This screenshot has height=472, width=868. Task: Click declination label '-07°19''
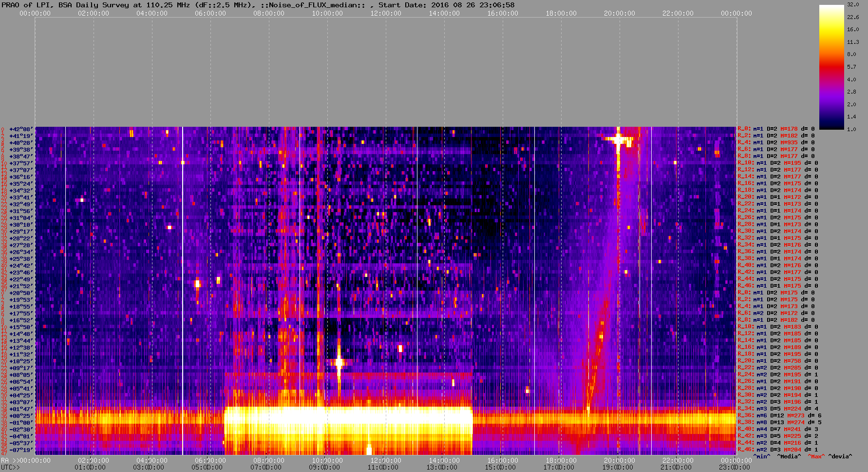21,450
